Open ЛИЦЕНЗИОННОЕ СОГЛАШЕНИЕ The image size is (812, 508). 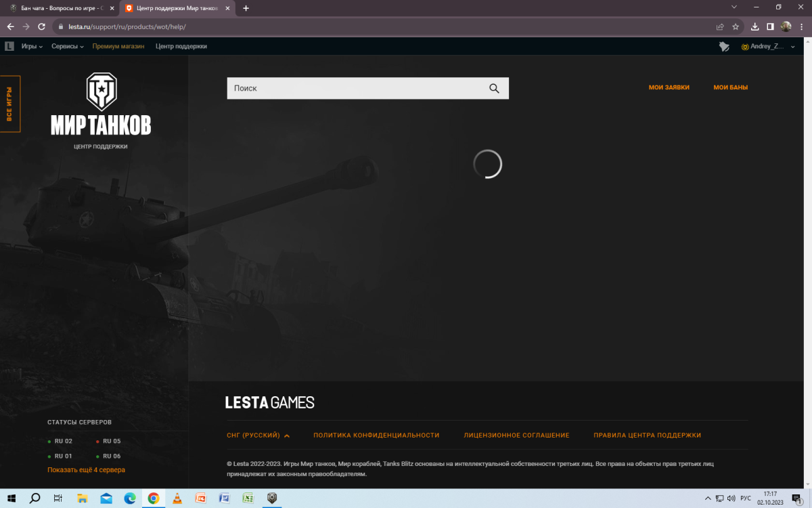pyautogui.click(x=516, y=436)
